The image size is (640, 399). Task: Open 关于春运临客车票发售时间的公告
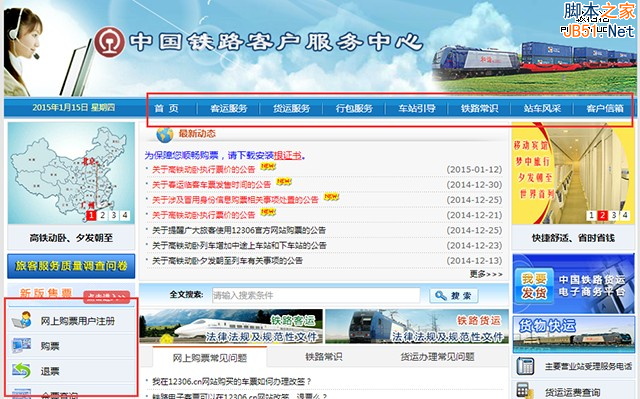pyautogui.click(x=211, y=184)
